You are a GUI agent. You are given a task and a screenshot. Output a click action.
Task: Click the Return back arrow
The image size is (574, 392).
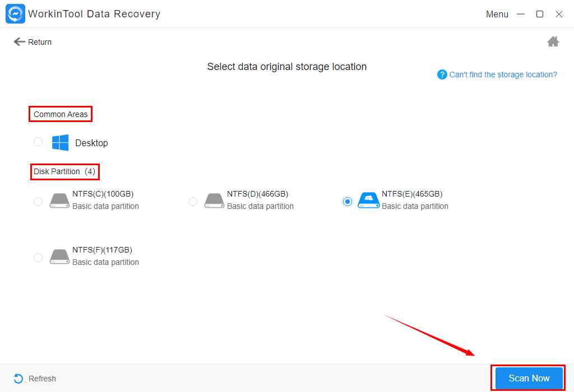click(19, 42)
